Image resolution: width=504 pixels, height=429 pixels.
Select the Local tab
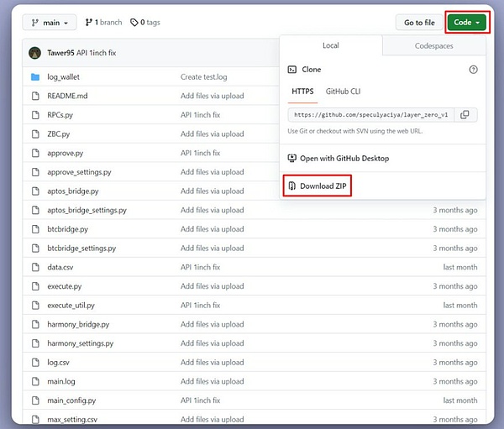(331, 46)
